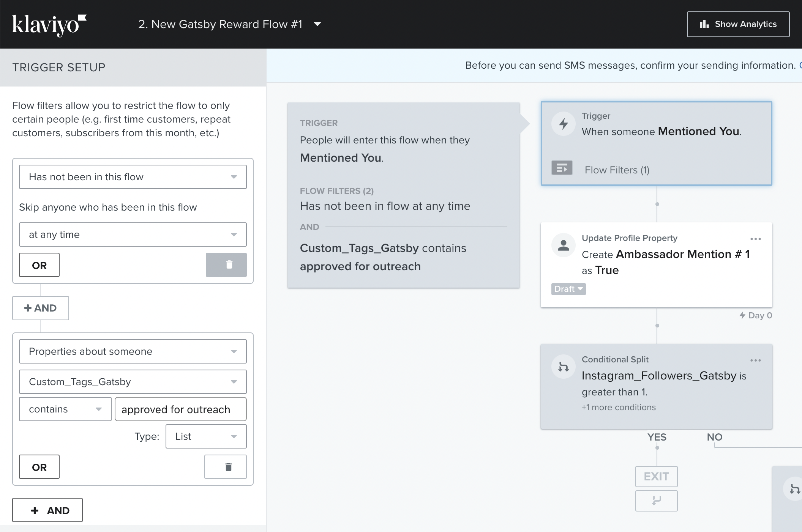Click the flow title New Gatsby Reward Flow #1
The image size is (802, 532).
coord(220,24)
